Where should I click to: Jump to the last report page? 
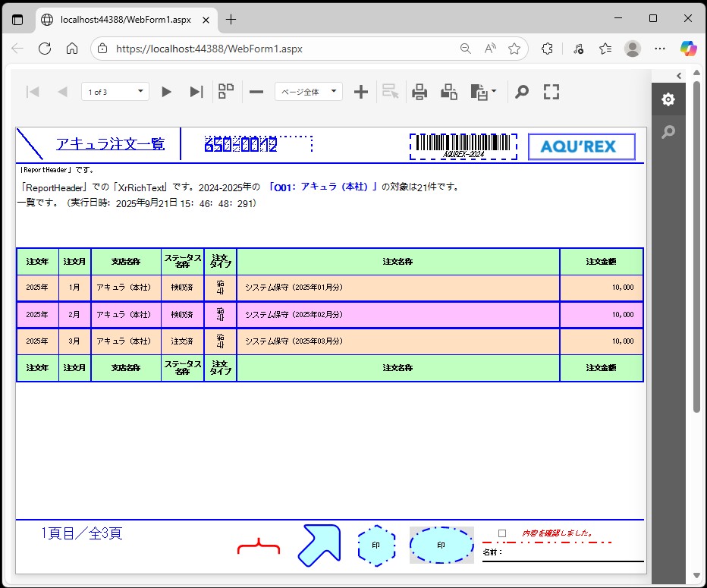point(196,92)
